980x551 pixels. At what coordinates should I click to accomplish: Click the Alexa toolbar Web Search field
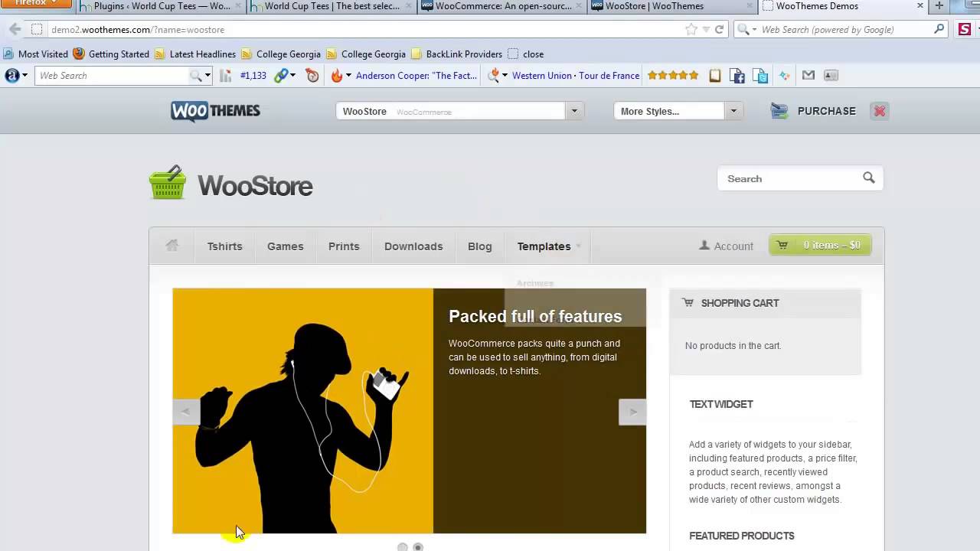coord(113,75)
